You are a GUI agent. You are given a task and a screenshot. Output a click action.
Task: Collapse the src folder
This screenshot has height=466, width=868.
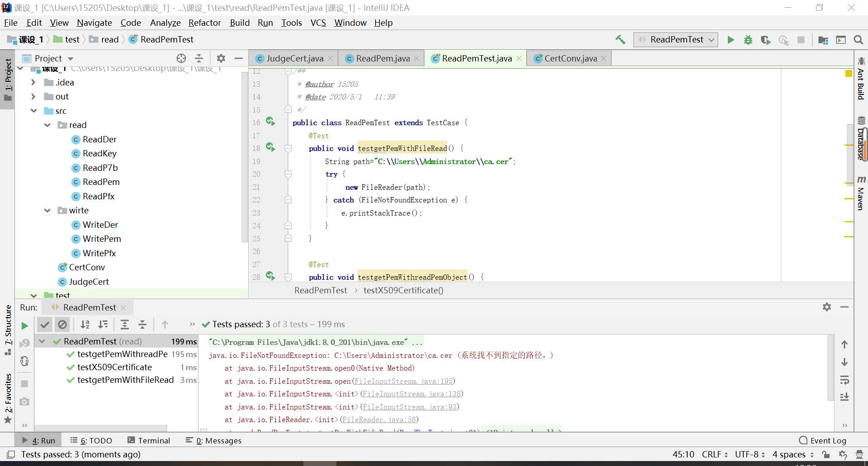[x=33, y=111]
